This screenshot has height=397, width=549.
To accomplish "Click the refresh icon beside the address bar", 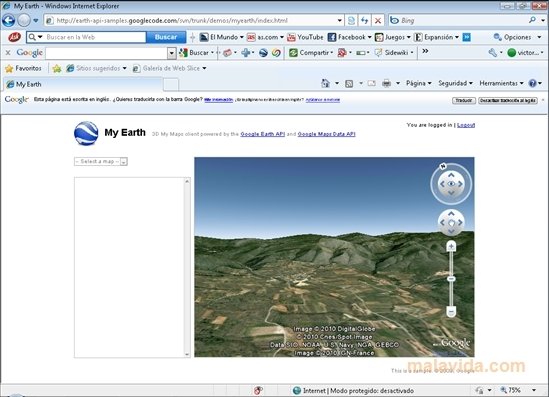I will [x=364, y=21].
